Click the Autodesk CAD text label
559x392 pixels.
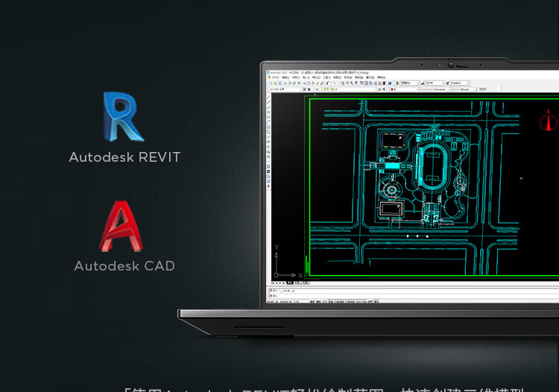[124, 266]
